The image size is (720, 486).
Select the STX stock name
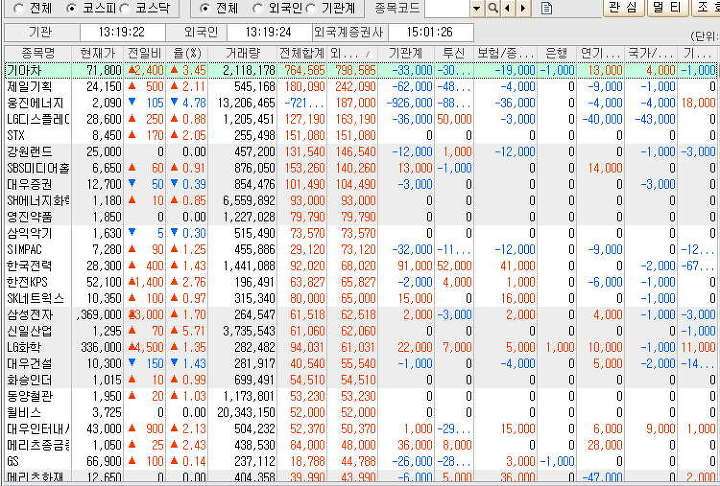point(16,136)
